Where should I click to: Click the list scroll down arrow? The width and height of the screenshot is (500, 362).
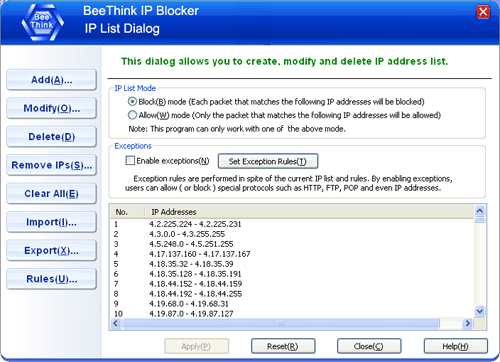click(480, 311)
